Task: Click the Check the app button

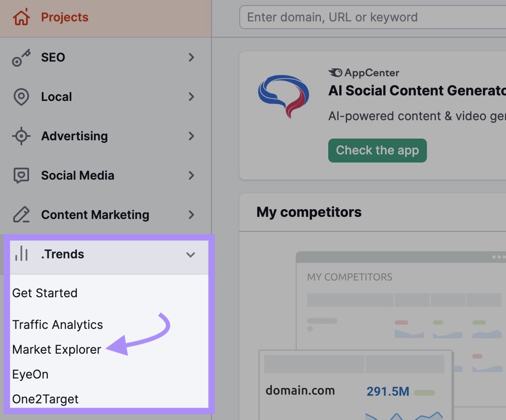Action: [377, 150]
